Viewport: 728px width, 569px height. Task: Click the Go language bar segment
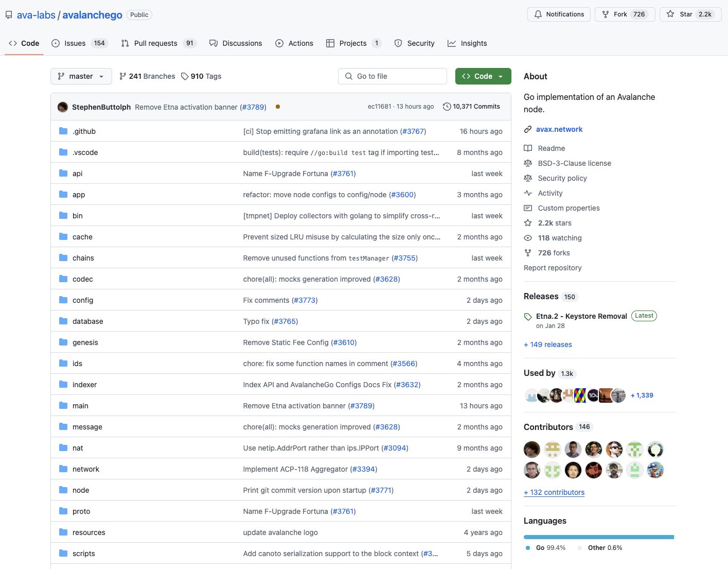tap(598, 537)
